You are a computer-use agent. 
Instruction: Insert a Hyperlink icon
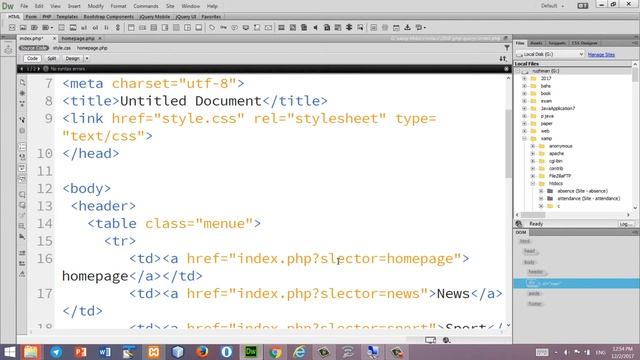118,27
